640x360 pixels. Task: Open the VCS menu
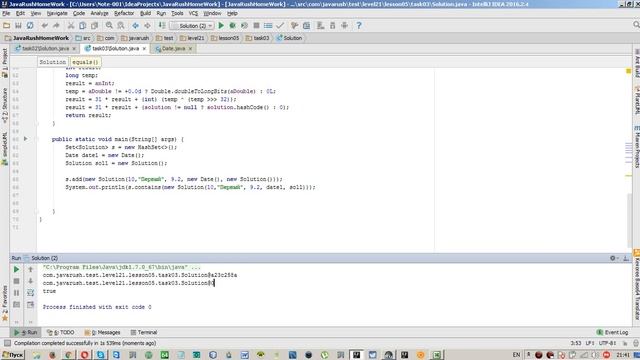tap(193, 13)
